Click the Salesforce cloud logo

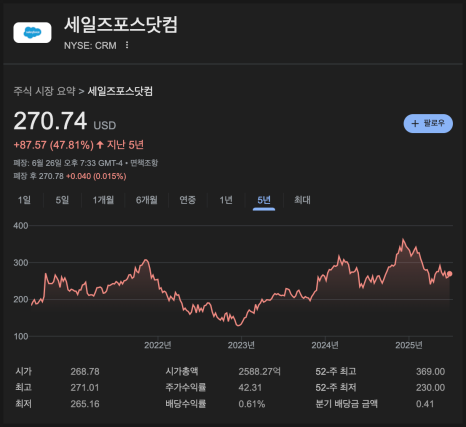pos(32,32)
